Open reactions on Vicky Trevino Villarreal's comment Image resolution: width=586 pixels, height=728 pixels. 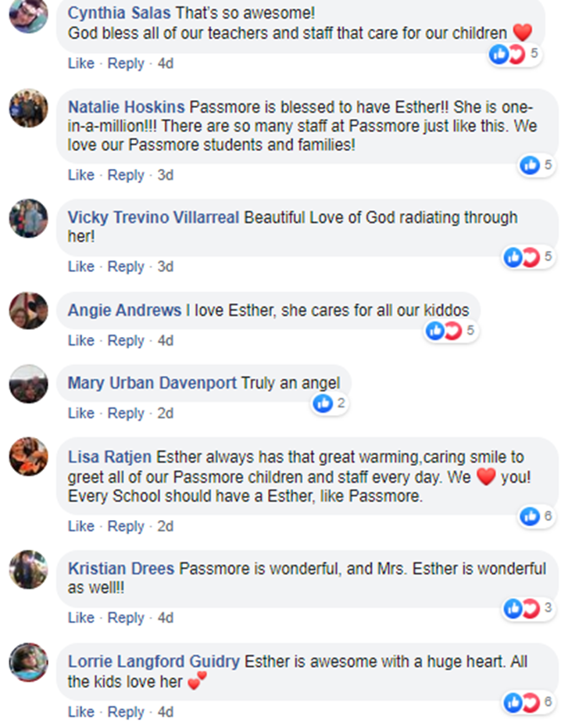click(x=522, y=257)
